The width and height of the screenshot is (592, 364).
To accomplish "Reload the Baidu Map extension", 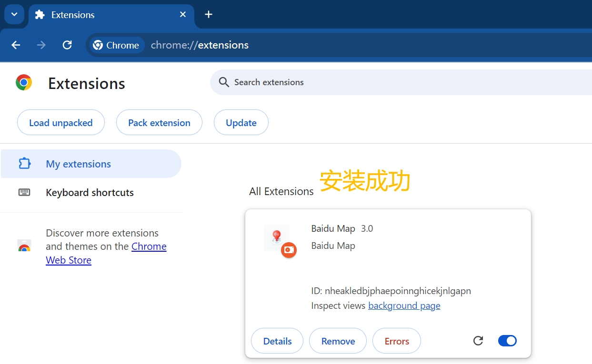I will click(x=478, y=341).
